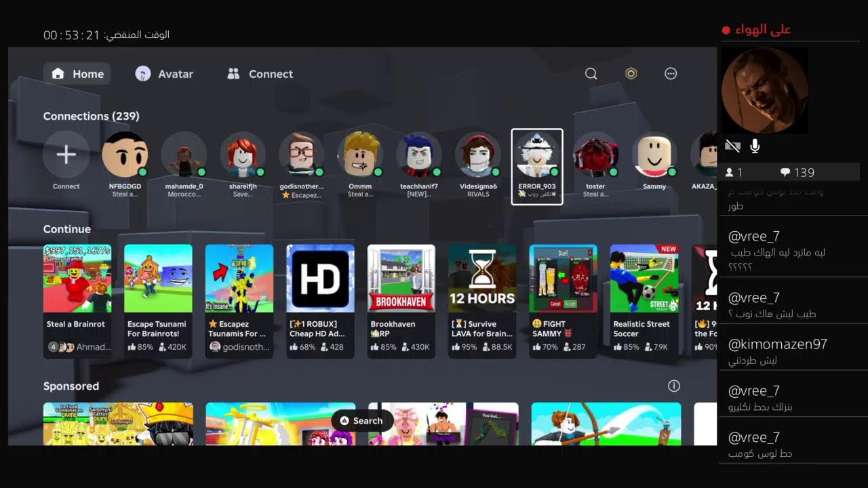Click the plus Connect circle
868x488 pixels.
click(66, 155)
